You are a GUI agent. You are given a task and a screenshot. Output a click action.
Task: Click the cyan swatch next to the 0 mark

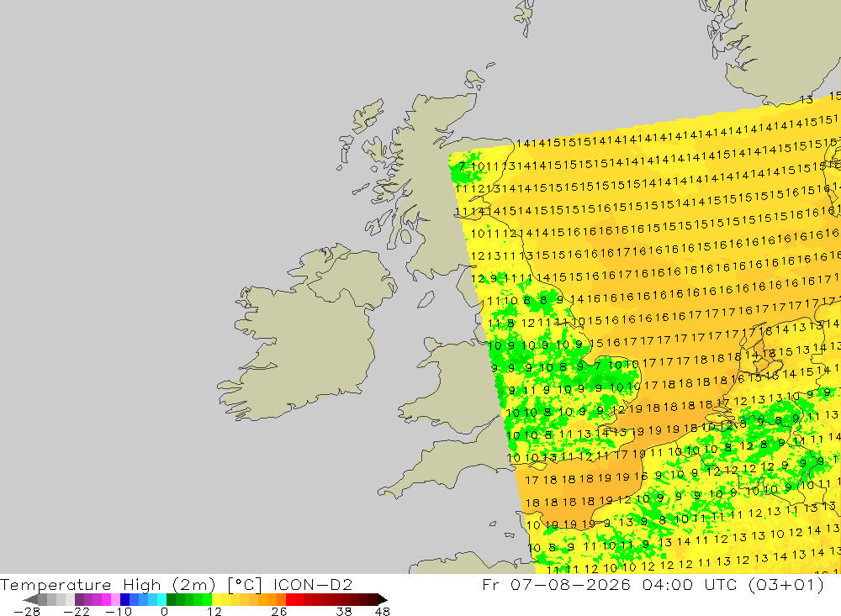[161, 599]
